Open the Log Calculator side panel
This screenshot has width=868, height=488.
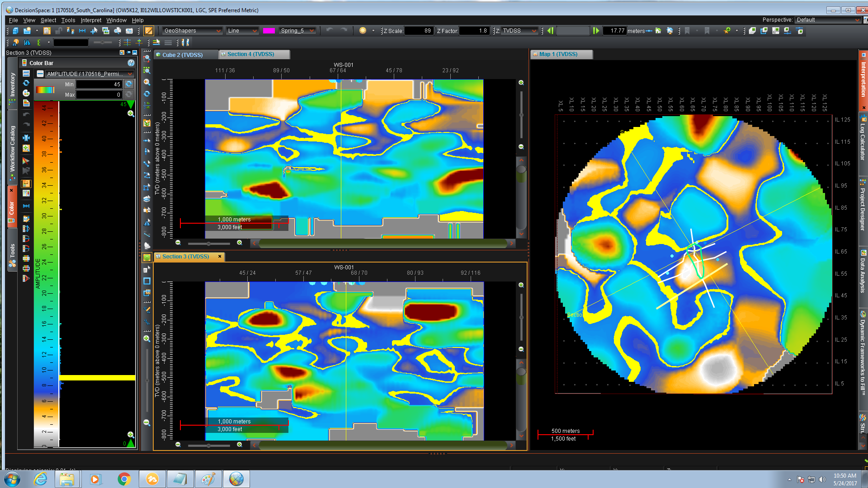pos(863,143)
